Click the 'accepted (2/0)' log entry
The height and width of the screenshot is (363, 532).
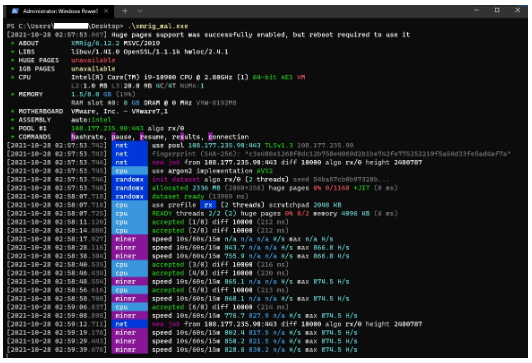pos(220,230)
